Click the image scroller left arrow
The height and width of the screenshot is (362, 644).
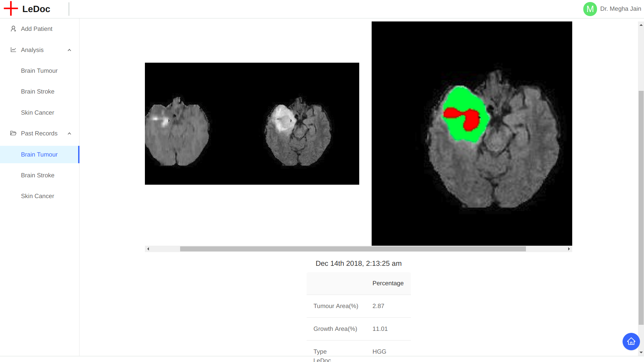point(148,249)
